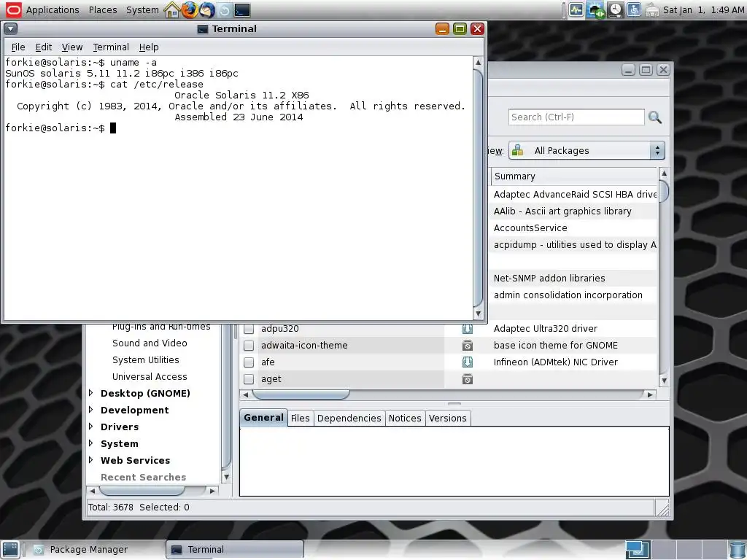Click the printer tray icon

pos(652,10)
